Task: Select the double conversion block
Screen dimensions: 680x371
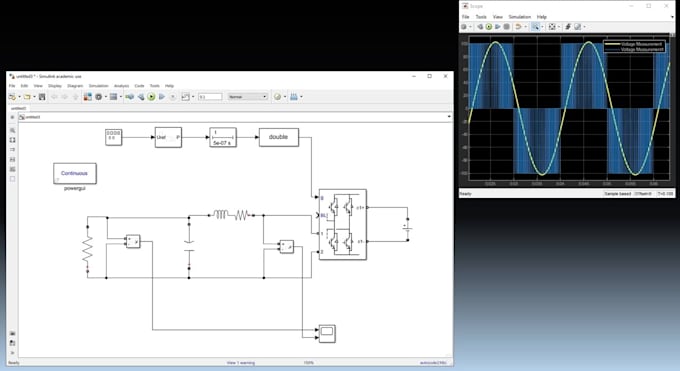Action: [x=278, y=137]
